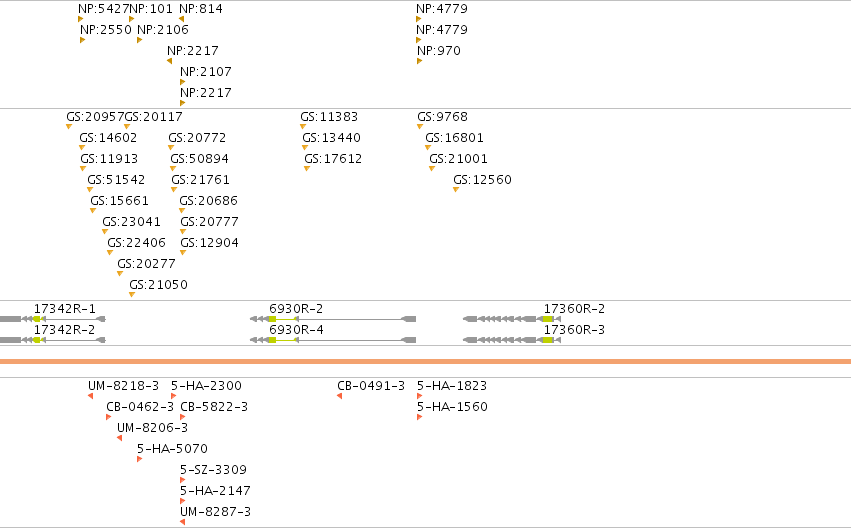The height and width of the screenshot is (528, 851).
Task: Click the GS:17612 feature name
Action: click(333, 159)
